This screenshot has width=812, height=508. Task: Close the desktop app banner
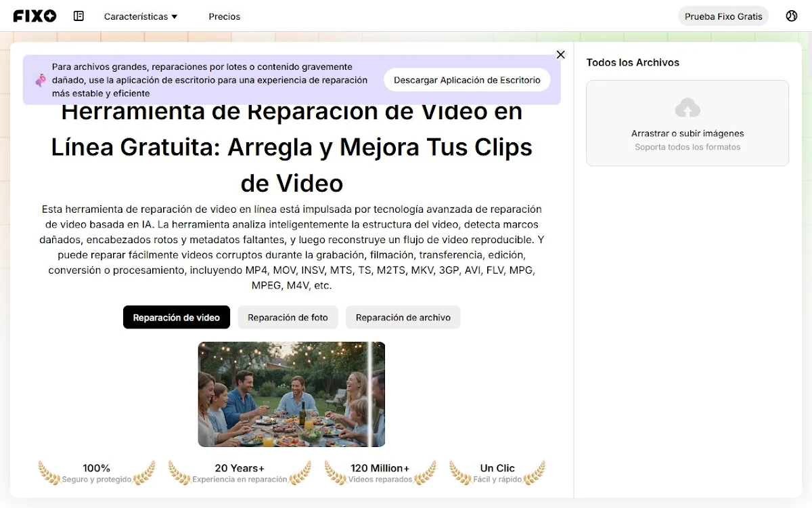tap(560, 54)
